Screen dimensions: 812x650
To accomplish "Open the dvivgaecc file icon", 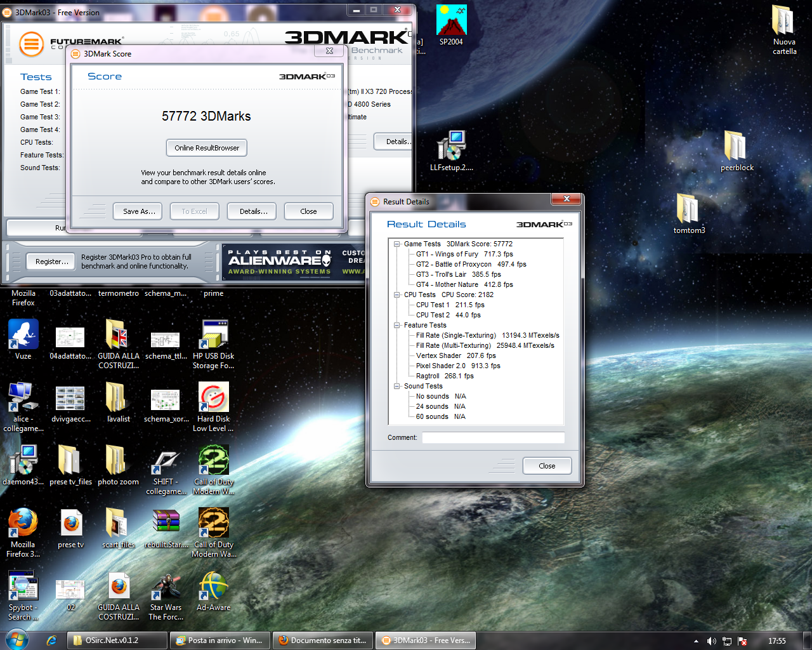I will pos(70,404).
